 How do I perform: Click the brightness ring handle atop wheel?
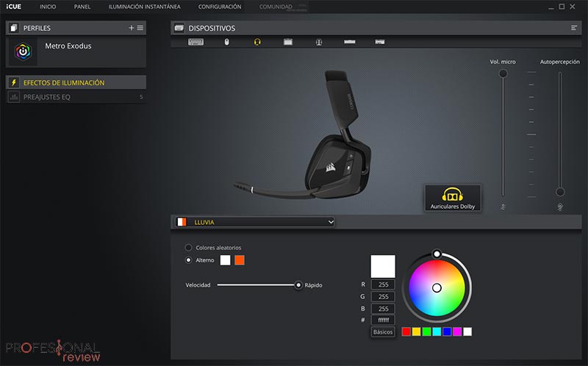[x=437, y=254]
